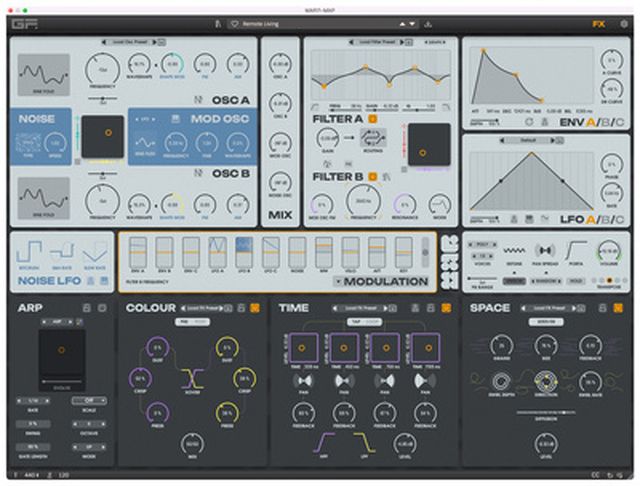Click the GForce logo icon at top left
This screenshot has width=640, height=486.
pyautogui.click(x=20, y=22)
